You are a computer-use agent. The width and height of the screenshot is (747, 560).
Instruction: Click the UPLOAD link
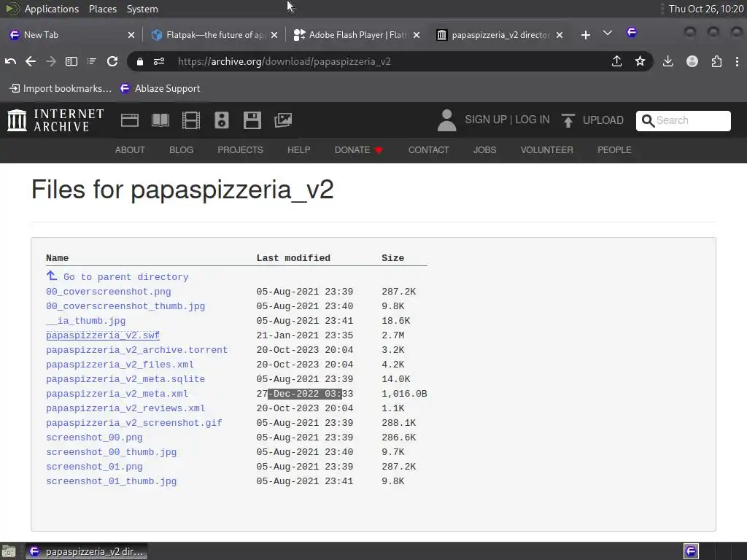click(603, 120)
